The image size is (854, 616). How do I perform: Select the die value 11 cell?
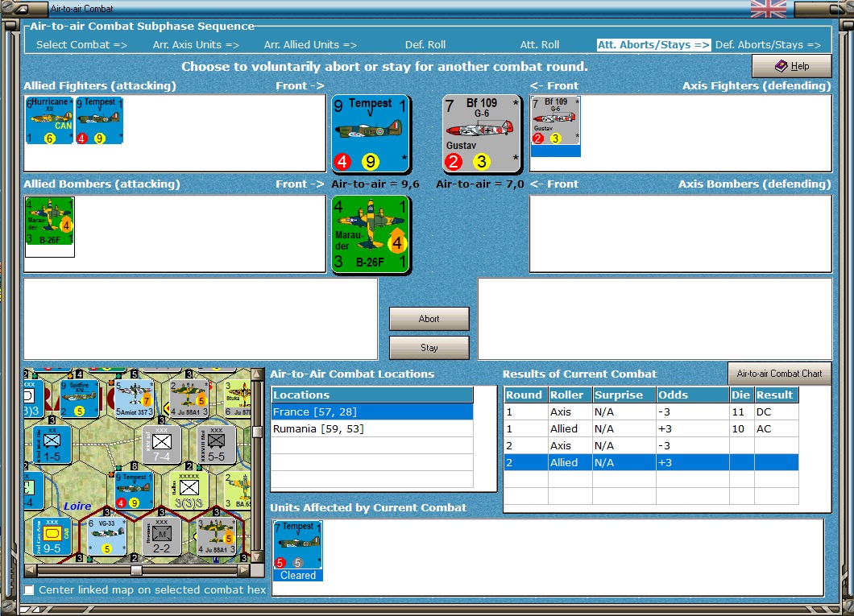point(741,412)
